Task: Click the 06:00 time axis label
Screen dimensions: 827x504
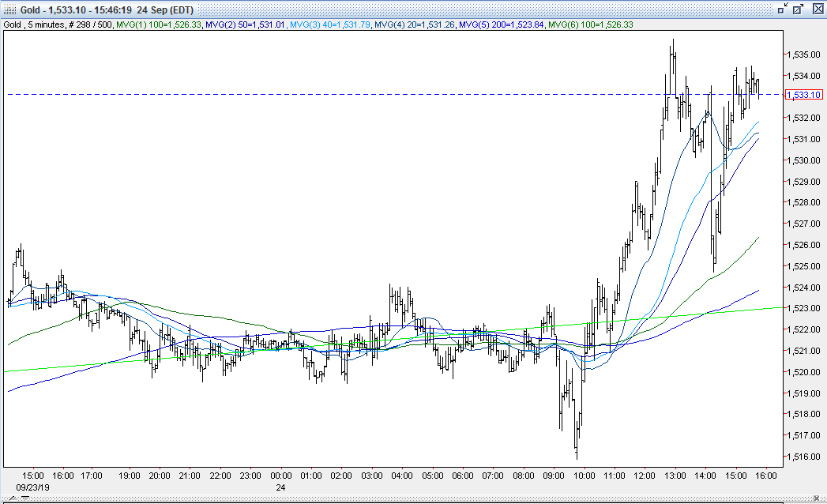Action: [x=463, y=476]
